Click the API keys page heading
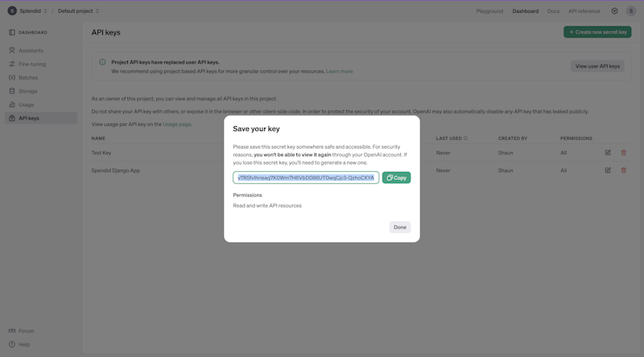This screenshot has height=357, width=644. (x=106, y=32)
